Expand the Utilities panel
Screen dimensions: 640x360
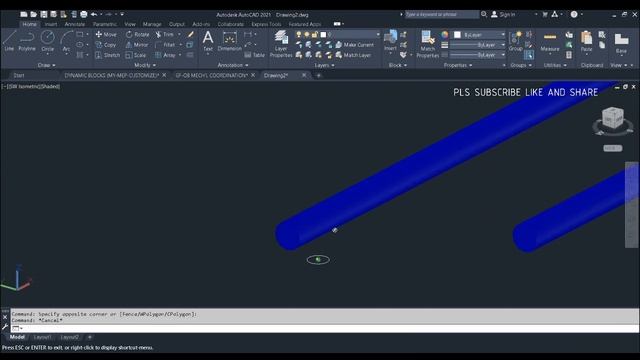(x=555, y=65)
